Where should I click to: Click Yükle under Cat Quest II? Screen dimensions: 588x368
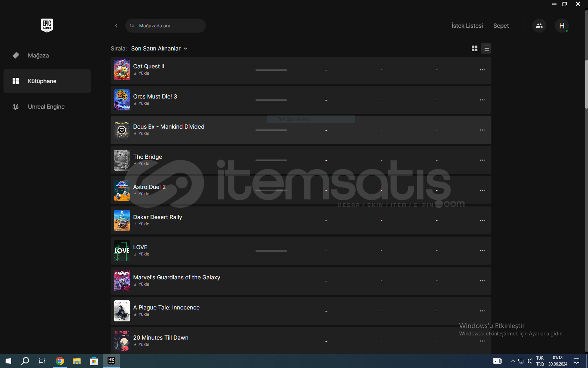(x=141, y=73)
